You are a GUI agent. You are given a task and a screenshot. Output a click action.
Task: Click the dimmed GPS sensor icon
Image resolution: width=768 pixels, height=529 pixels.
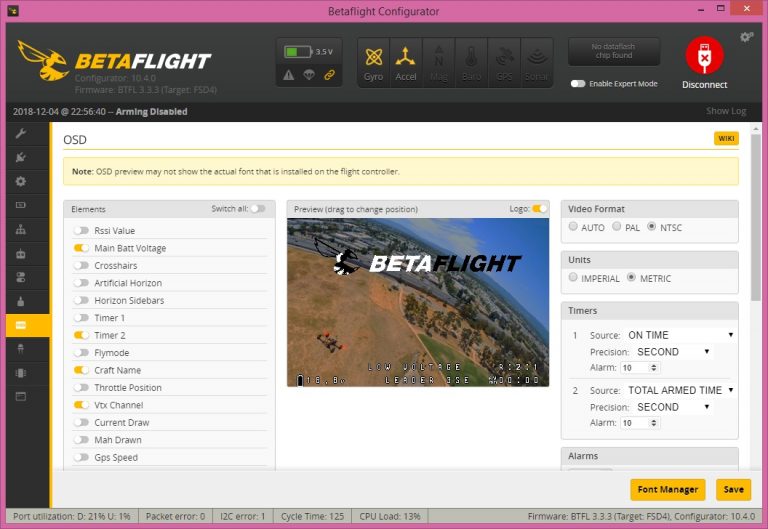click(x=504, y=63)
